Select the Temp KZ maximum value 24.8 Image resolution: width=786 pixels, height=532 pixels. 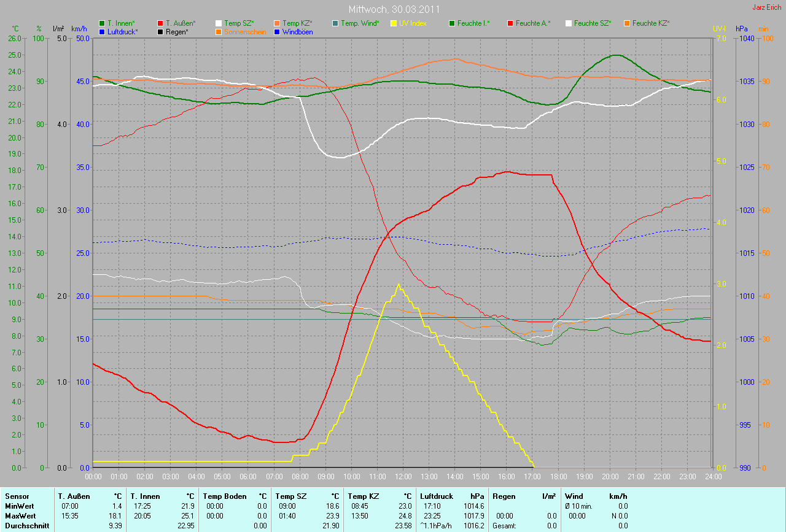pos(405,516)
